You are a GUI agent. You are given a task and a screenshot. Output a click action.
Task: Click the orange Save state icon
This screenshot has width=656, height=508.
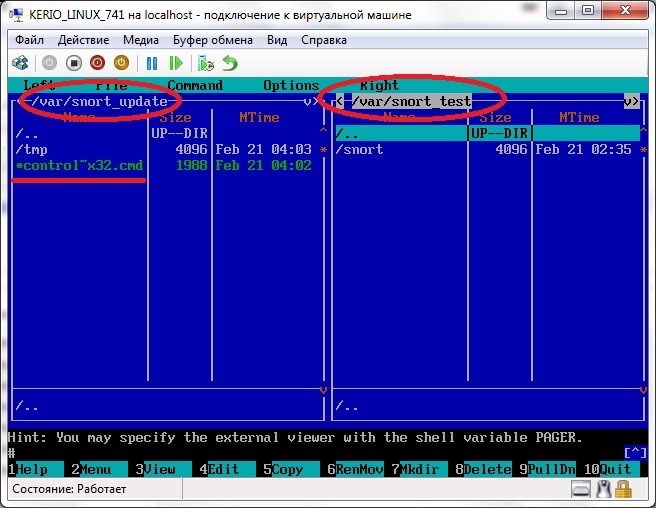[121, 63]
